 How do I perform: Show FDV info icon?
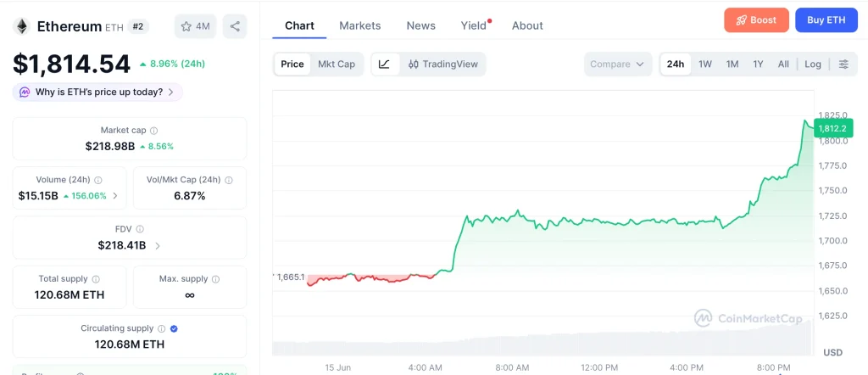(x=140, y=229)
